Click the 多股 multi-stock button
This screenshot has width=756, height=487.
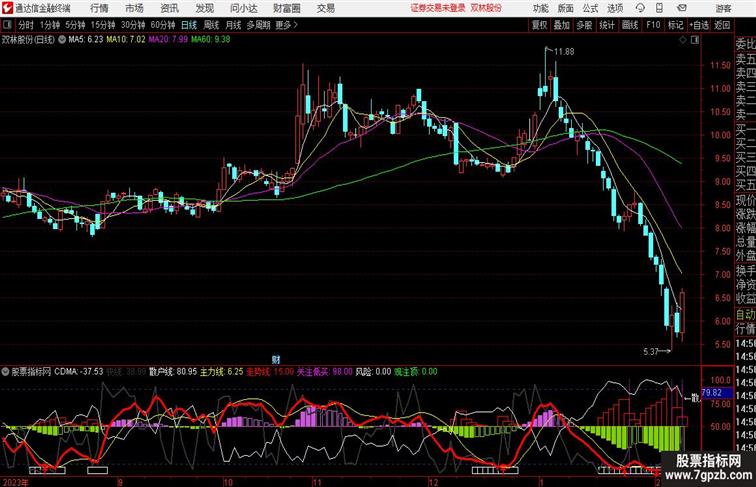(x=584, y=25)
